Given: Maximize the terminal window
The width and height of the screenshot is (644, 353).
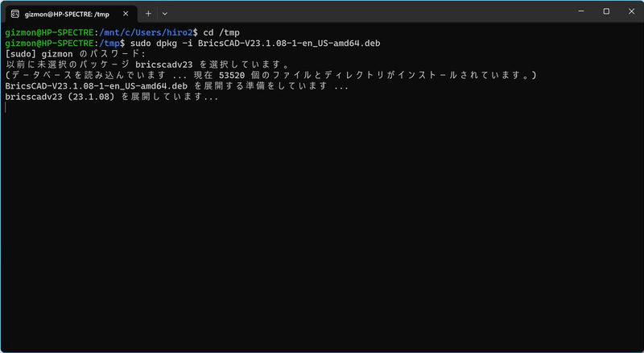Looking at the screenshot, I should click(x=606, y=11).
